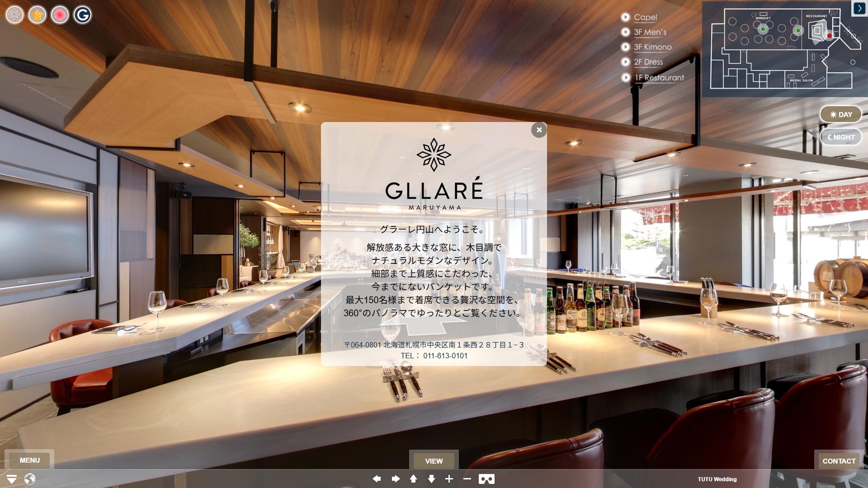Screen dimensions: 868x488
Task: Click the white flower logo icon
Action: click(14, 15)
